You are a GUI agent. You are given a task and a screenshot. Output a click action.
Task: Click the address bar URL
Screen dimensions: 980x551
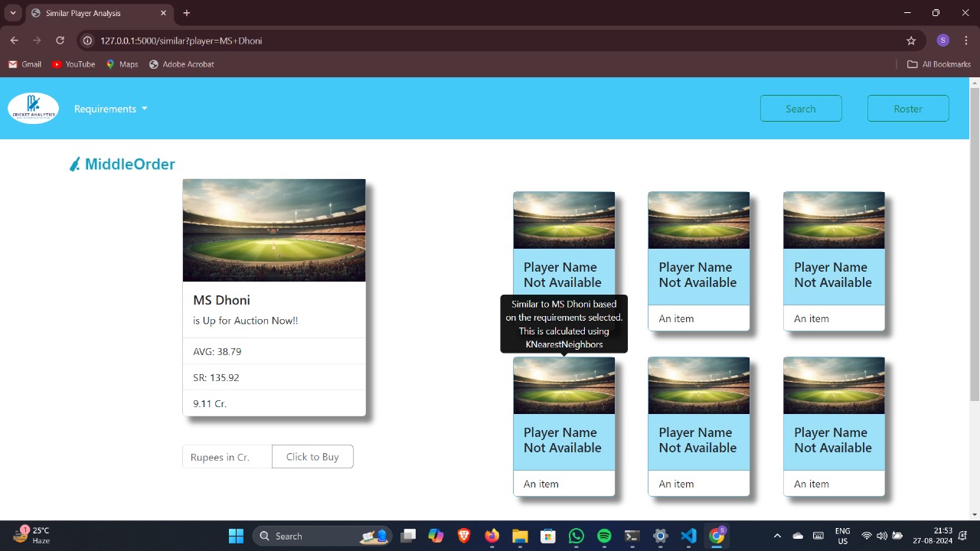tap(181, 41)
